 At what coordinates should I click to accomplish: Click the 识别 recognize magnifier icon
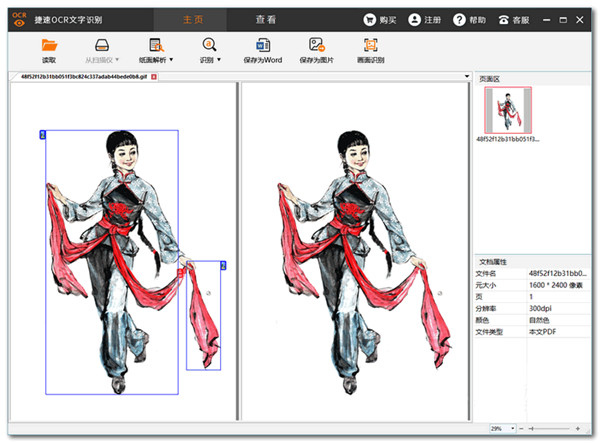click(x=209, y=45)
